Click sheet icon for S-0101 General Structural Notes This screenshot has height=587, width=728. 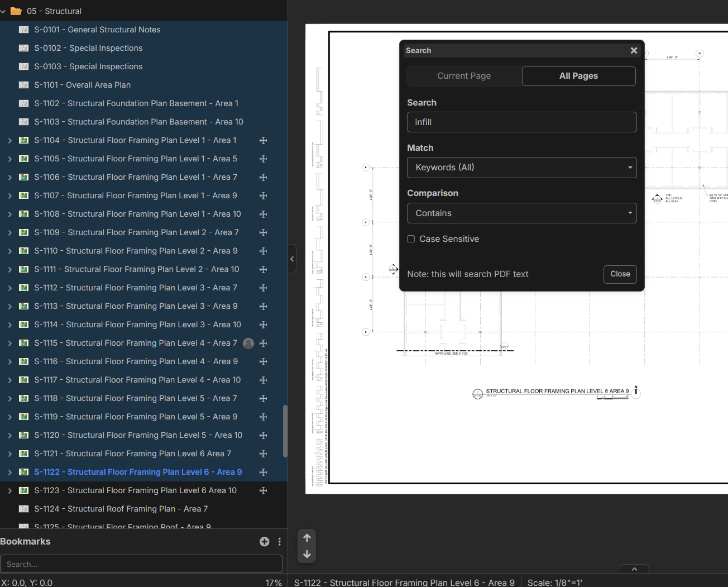pyautogui.click(x=24, y=30)
